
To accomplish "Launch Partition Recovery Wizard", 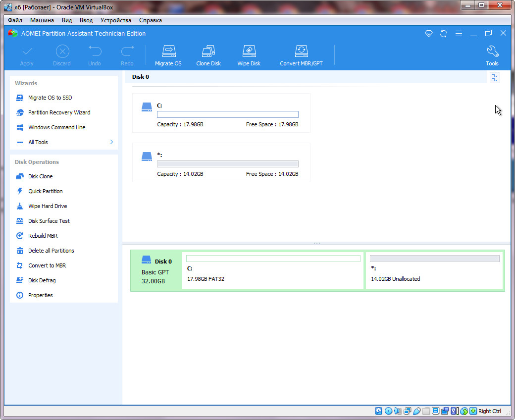I will tap(59, 112).
